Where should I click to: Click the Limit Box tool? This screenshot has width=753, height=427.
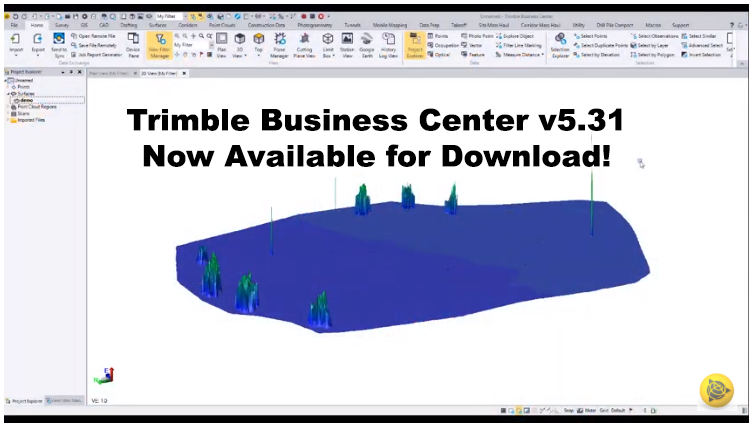[328, 46]
